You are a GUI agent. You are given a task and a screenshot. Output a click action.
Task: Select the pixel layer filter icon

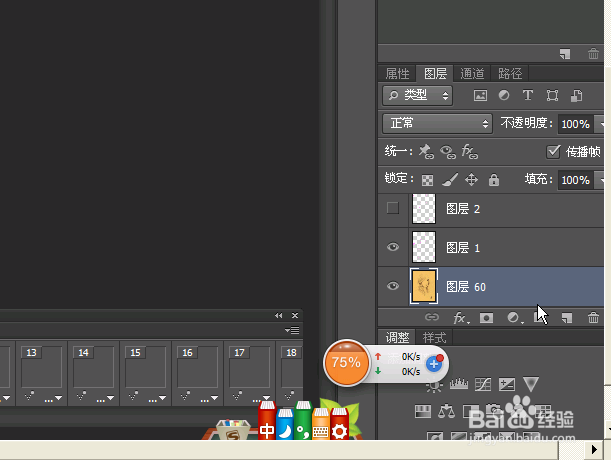480,96
